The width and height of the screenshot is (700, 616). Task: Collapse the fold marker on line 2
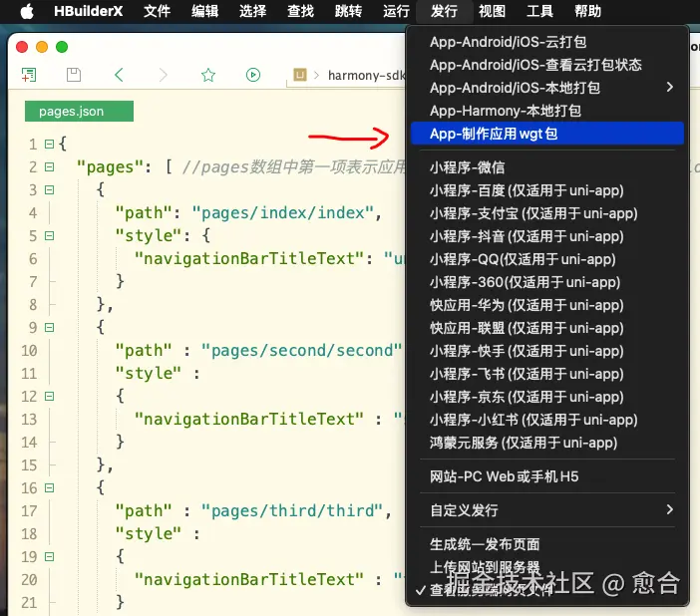(50, 166)
